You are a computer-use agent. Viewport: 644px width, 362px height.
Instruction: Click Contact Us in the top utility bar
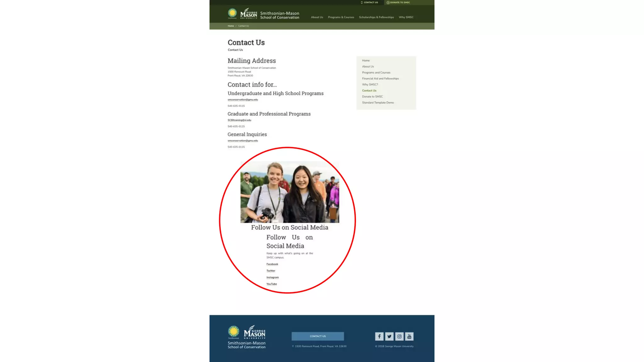click(x=370, y=3)
